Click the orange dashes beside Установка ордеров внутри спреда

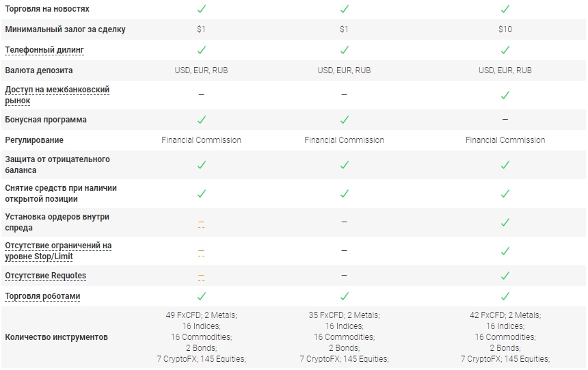coord(201,223)
